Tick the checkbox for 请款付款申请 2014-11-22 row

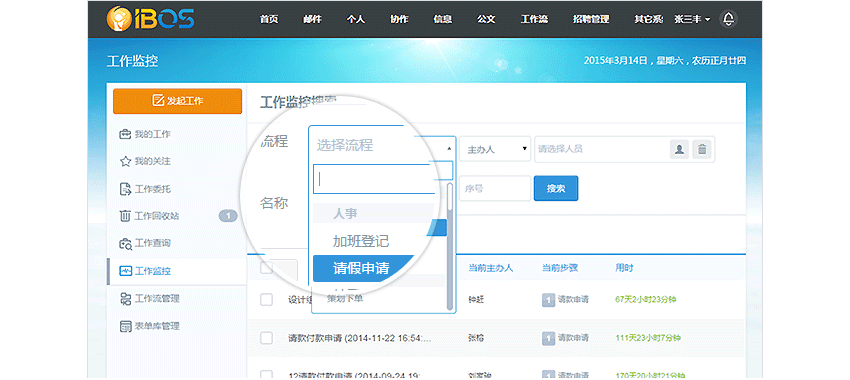(x=266, y=338)
